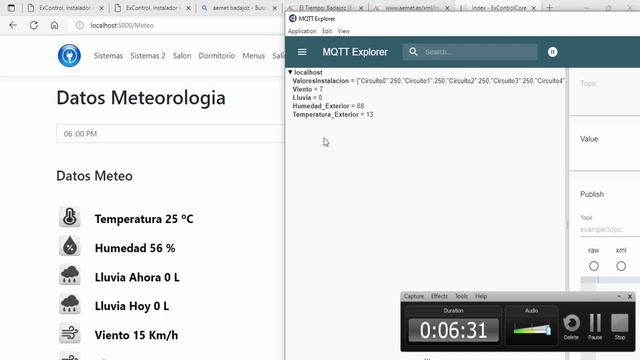This screenshot has height=360, width=640.
Task: Click the Lluvia Ahora rain cloud icon
Action: 69,275
